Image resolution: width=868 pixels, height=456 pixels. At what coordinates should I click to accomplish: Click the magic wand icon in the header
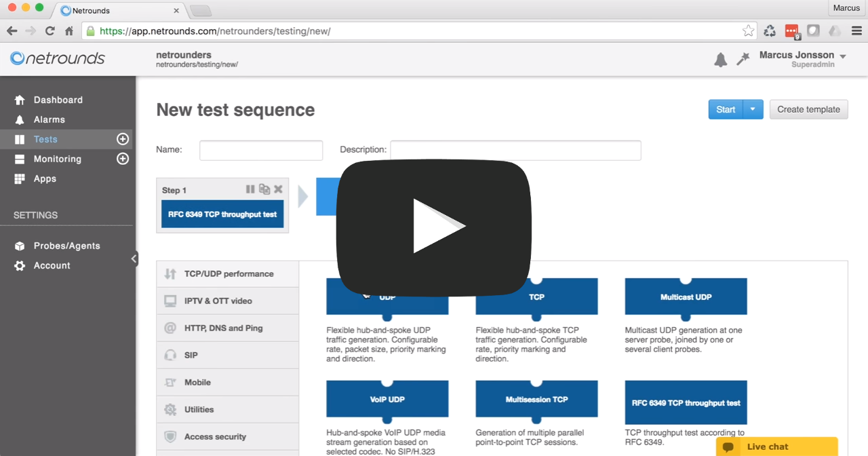click(743, 59)
